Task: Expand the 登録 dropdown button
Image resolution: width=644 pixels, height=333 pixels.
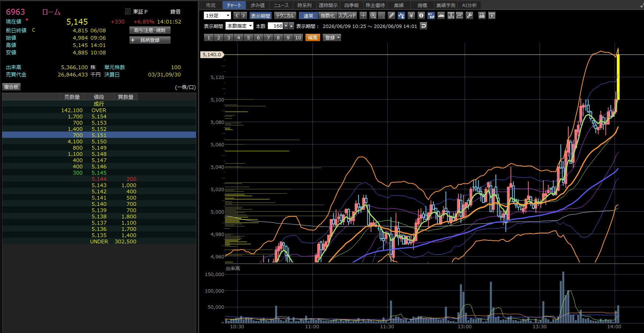Action: [332, 37]
